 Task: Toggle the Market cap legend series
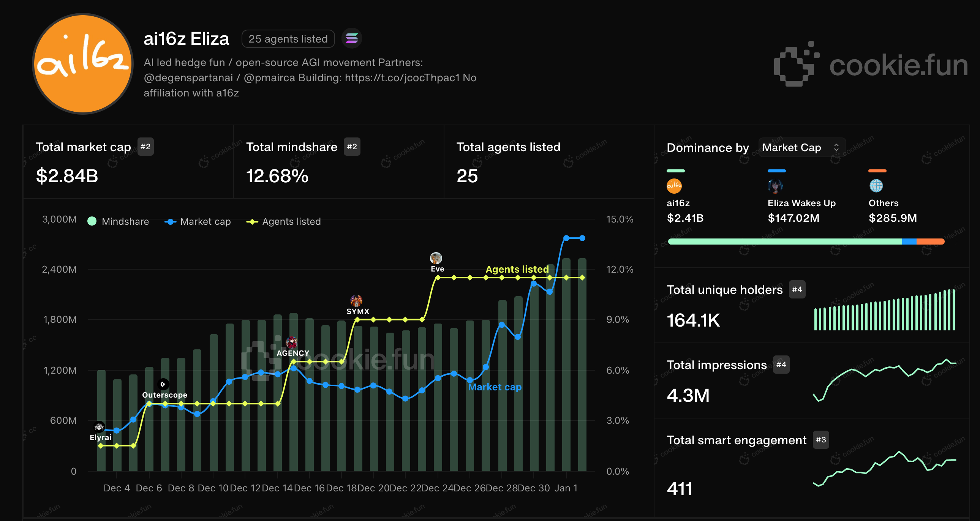(x=198, y=221)
